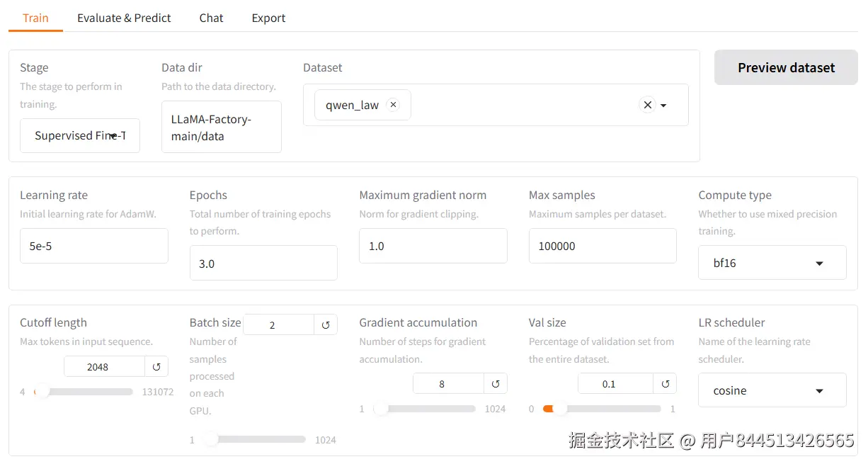Viewport: 868px width, 464px height.
Task: Click the 'Max samples' label
Action: (562, 195)
